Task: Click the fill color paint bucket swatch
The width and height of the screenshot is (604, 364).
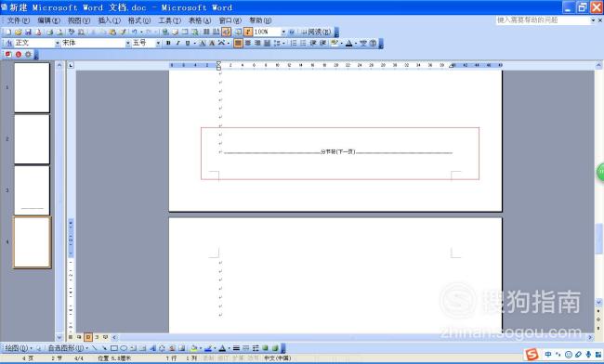Action: click(194, 348)
